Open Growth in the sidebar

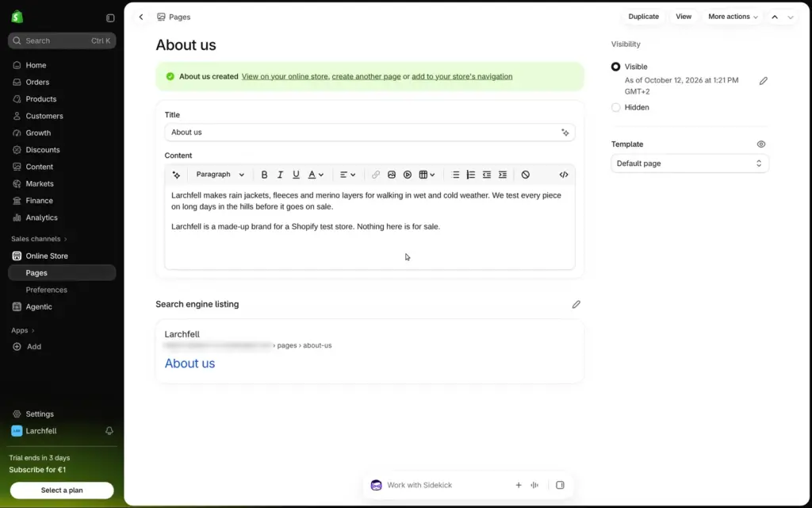(62, 133)
